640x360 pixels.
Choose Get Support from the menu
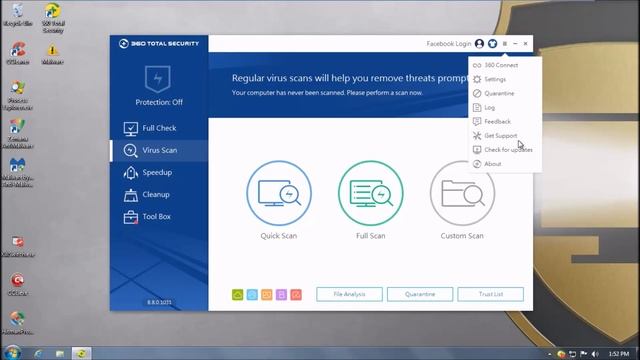pos(505,136)
